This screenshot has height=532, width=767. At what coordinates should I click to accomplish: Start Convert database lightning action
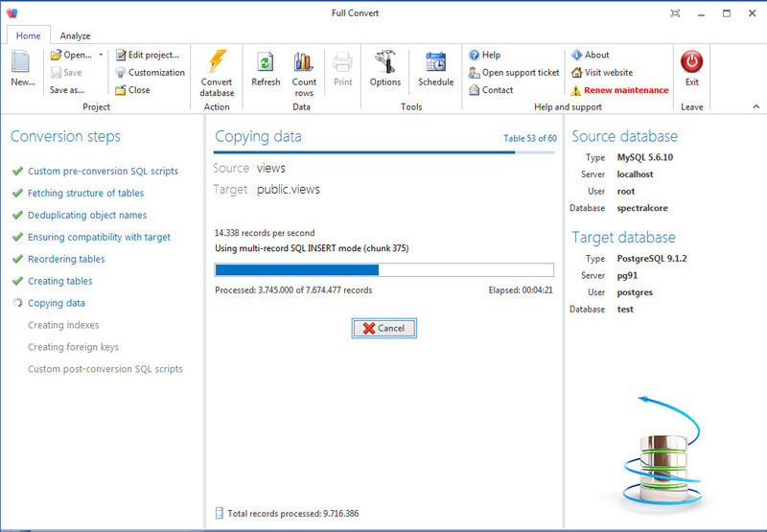[x=217, y=72]
